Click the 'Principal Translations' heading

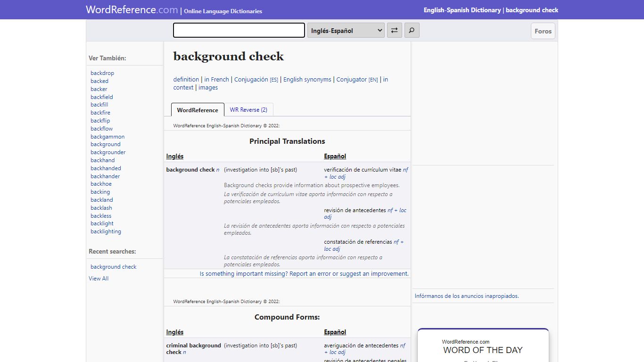point(287,141)
